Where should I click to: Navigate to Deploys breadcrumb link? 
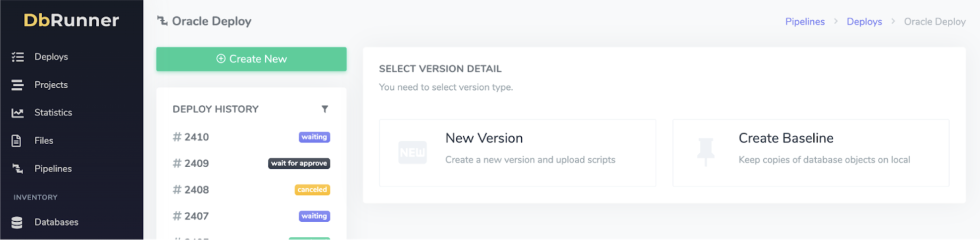[864, 22]
